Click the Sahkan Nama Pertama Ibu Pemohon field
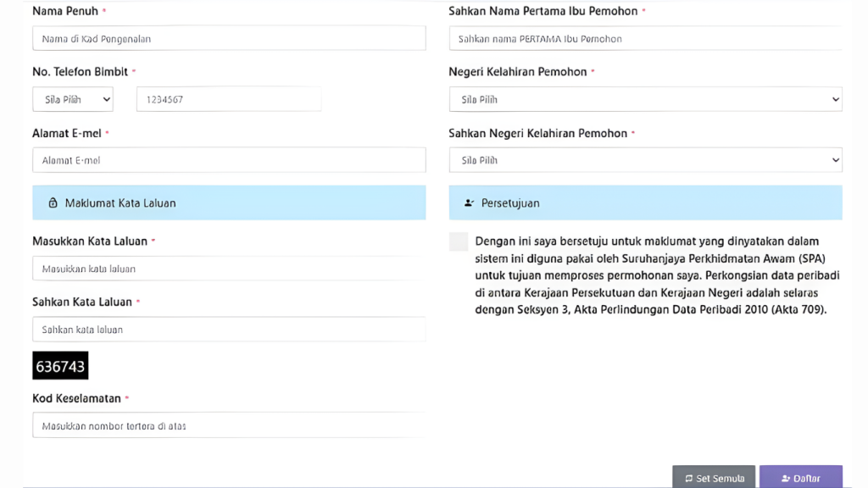The height and width of the screenshot is (488, 868). pos(645,38)
